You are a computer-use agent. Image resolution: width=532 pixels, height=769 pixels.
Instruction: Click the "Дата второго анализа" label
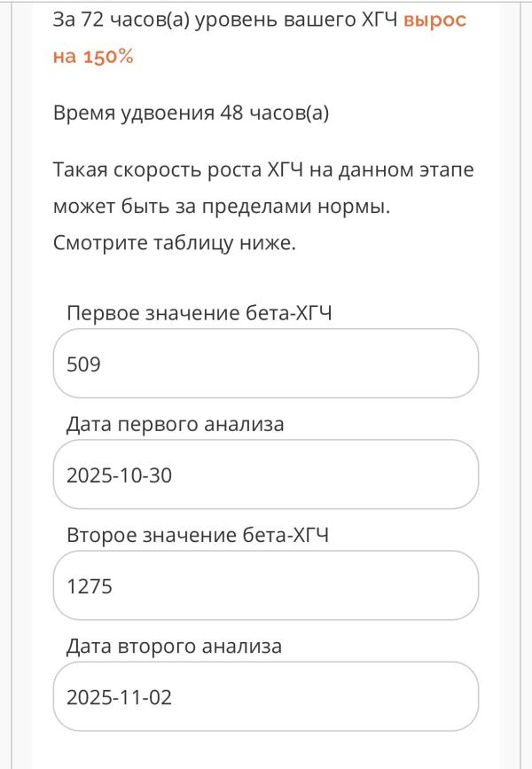[174, 646]
